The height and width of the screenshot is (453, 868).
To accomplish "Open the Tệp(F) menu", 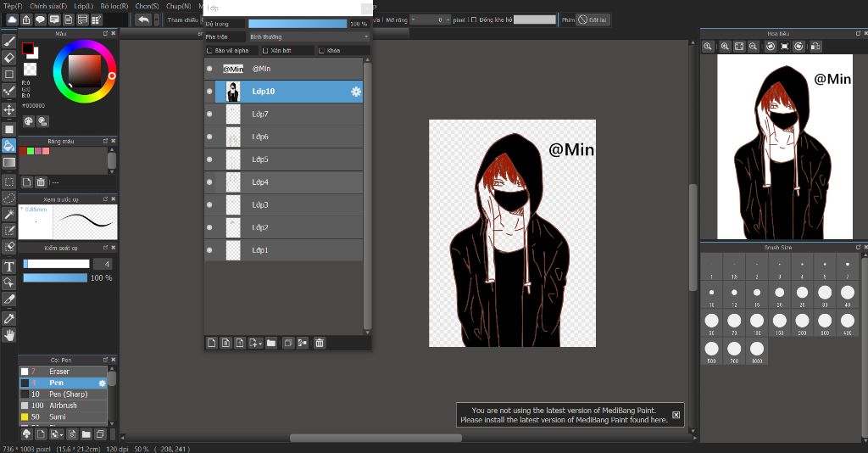I will click(x=13, y=6).
